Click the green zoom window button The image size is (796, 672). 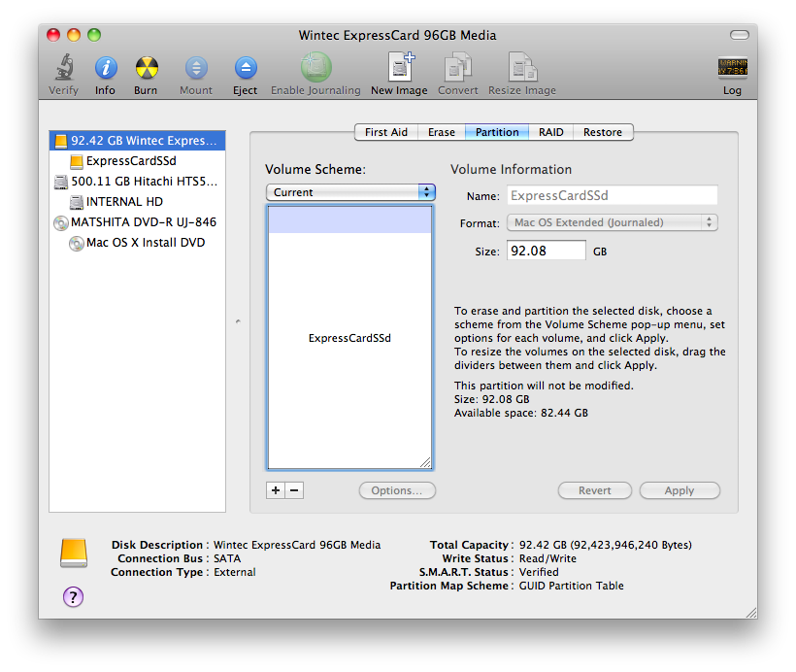pyautogui.click(x=94, y=35)
